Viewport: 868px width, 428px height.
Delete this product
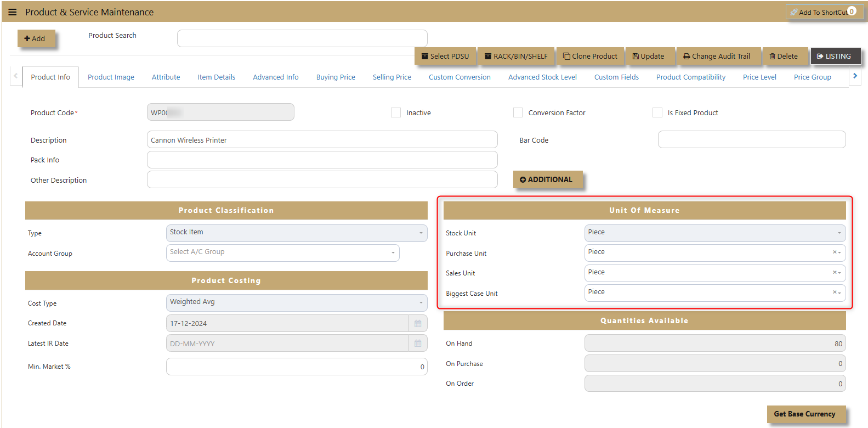click(784, 56)
